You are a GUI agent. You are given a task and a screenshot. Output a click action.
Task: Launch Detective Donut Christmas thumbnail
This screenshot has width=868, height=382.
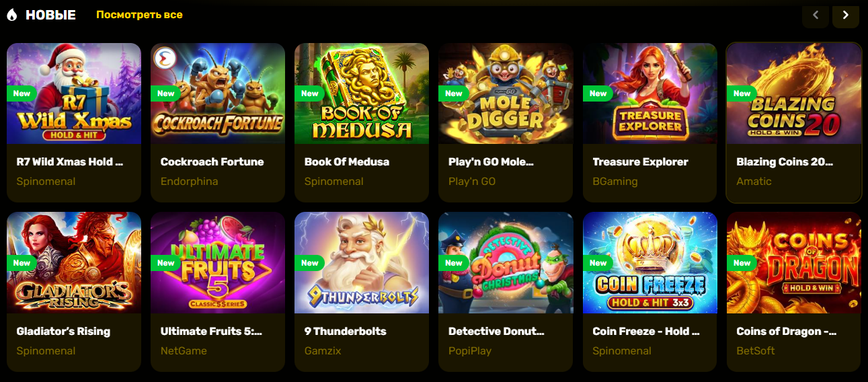506,263
